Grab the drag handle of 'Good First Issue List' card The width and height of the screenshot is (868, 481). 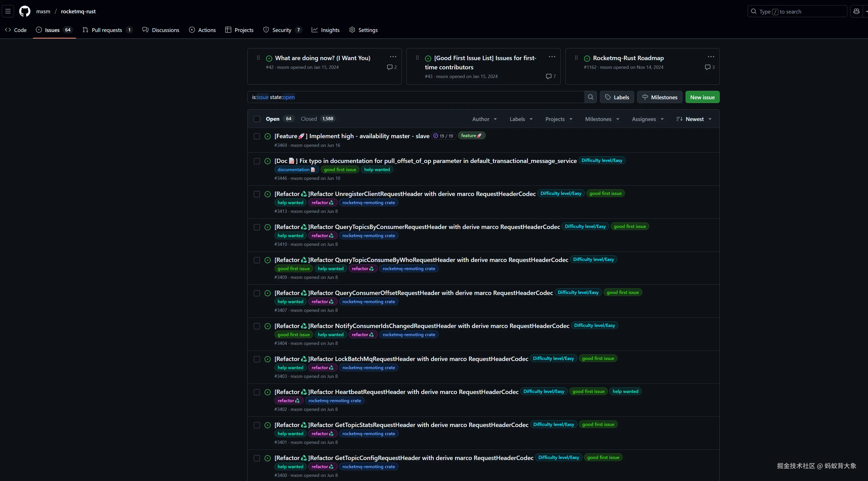(x=417, y=58)
